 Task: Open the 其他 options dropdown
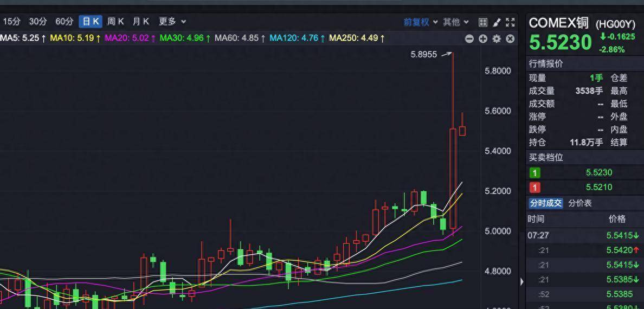click(x=455, y=22)
